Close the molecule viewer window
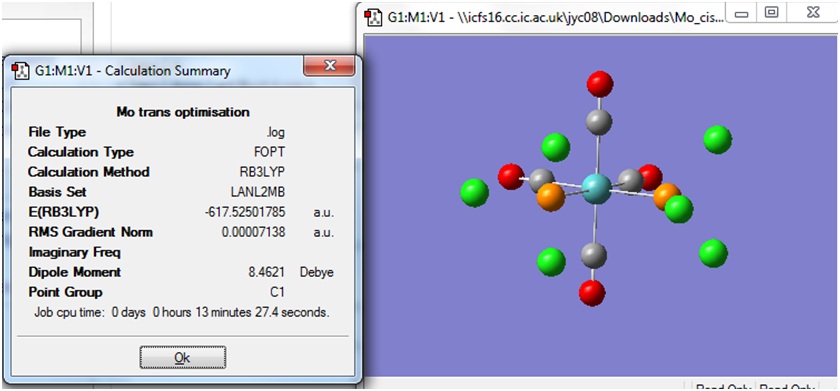840x391 pixels. [812, 13]
